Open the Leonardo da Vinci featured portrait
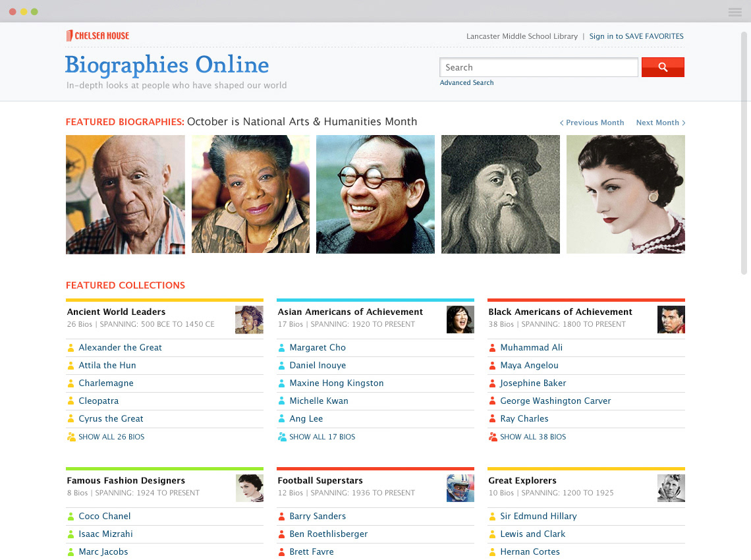 coord(501,194)
